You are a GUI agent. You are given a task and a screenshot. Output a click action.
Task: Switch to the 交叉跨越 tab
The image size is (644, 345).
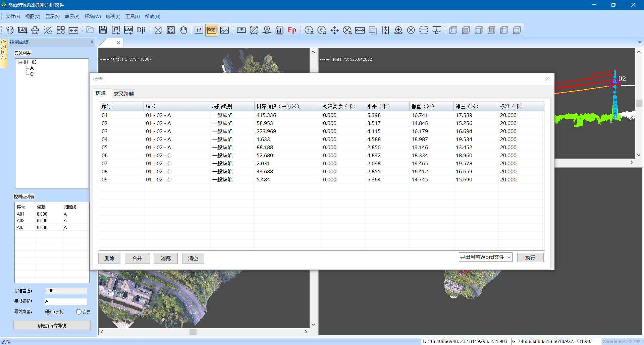pyautogui.click(x=123, y=93)
